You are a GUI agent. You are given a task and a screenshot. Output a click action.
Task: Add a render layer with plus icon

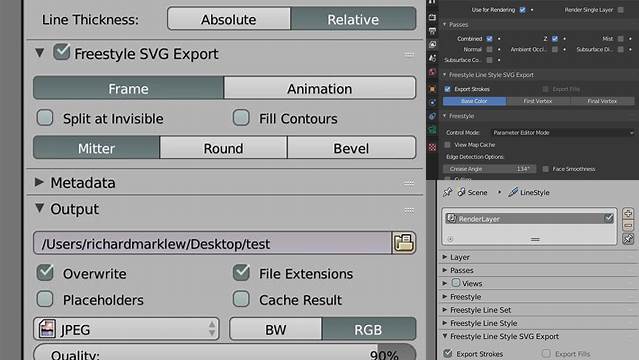coord(628,213)
